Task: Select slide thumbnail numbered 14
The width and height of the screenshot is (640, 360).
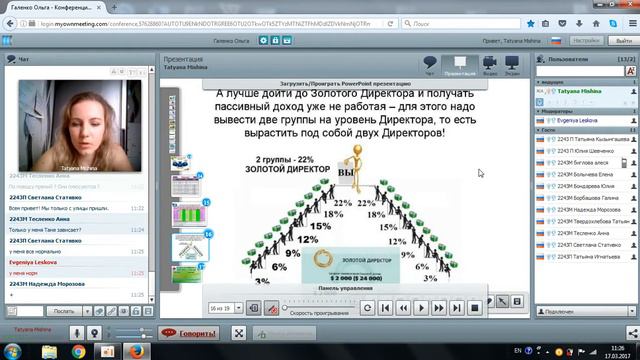Action: (x=186, y=186)
